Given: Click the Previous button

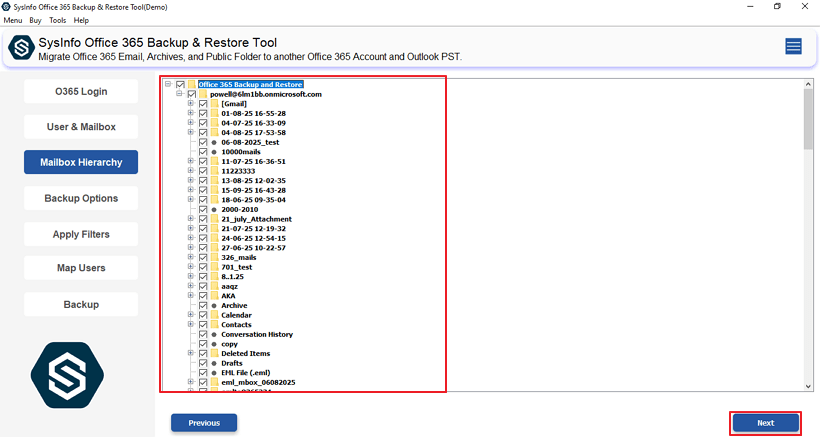Looking at the screenshot, I should [204, 423].
